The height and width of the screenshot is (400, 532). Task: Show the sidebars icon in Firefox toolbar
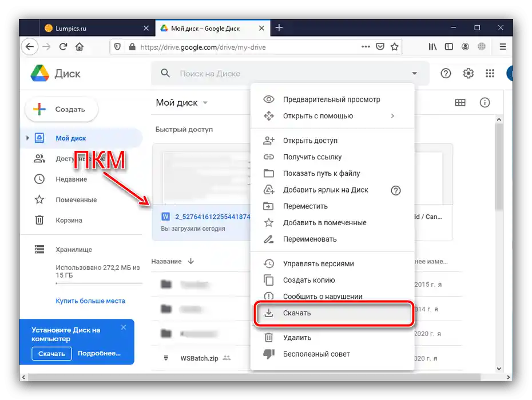pyautogui.click(x=448, y=47)
